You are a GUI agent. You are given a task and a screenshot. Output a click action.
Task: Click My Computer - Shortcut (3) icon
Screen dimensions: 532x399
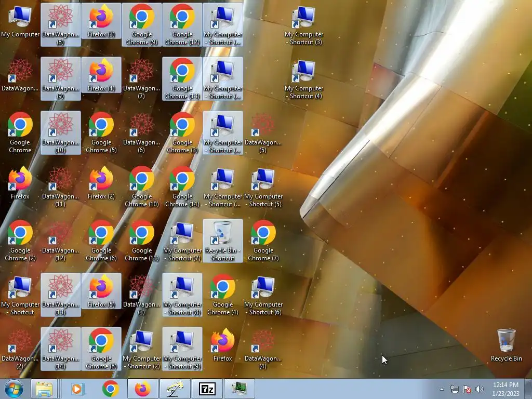[303, 24]
